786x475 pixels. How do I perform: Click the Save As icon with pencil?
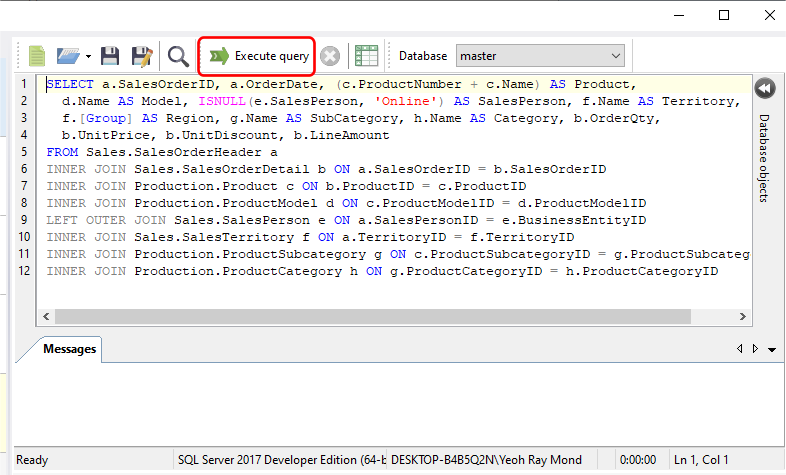[x=141, y=56]
